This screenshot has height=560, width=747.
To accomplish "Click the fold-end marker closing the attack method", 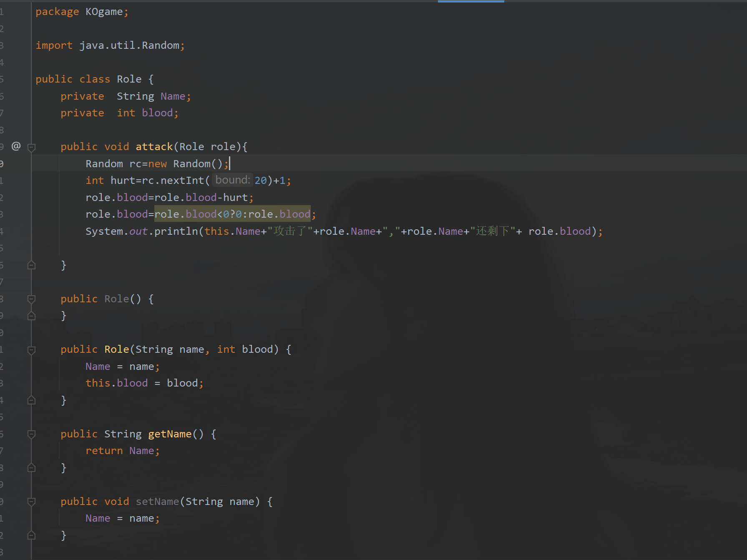I will (31, 265).
